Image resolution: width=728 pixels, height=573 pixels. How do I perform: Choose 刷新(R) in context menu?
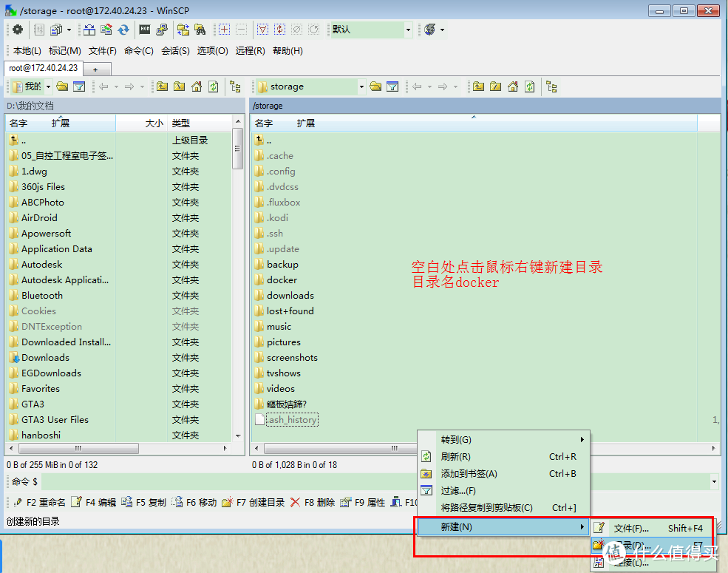click(x=504, y=457)
